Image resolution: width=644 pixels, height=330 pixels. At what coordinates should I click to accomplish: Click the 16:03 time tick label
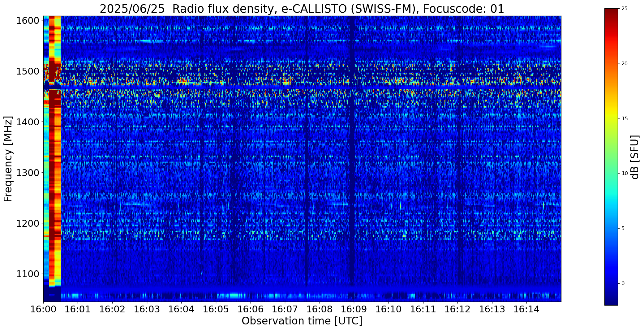click(147, 309)
